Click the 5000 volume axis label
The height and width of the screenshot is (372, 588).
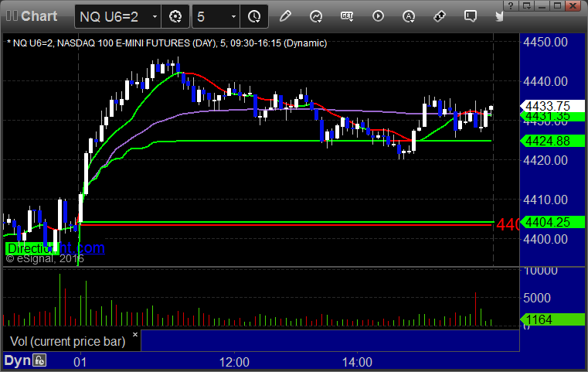(537, 298)
